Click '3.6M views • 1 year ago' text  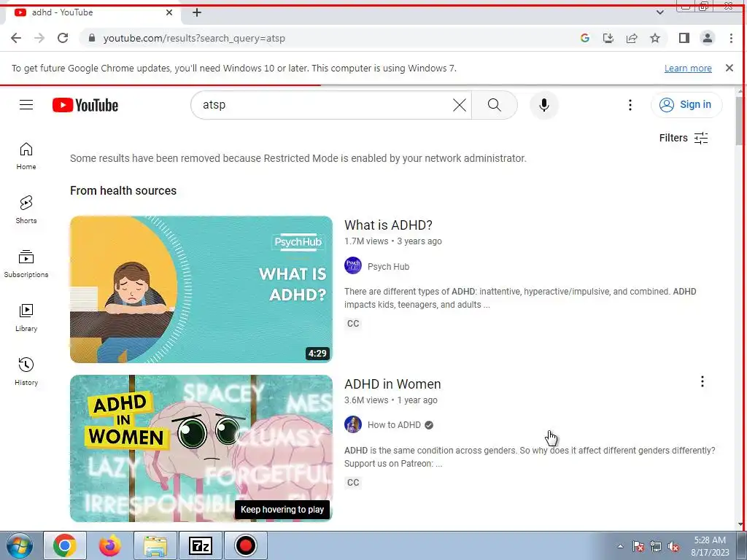click(391, 400)
